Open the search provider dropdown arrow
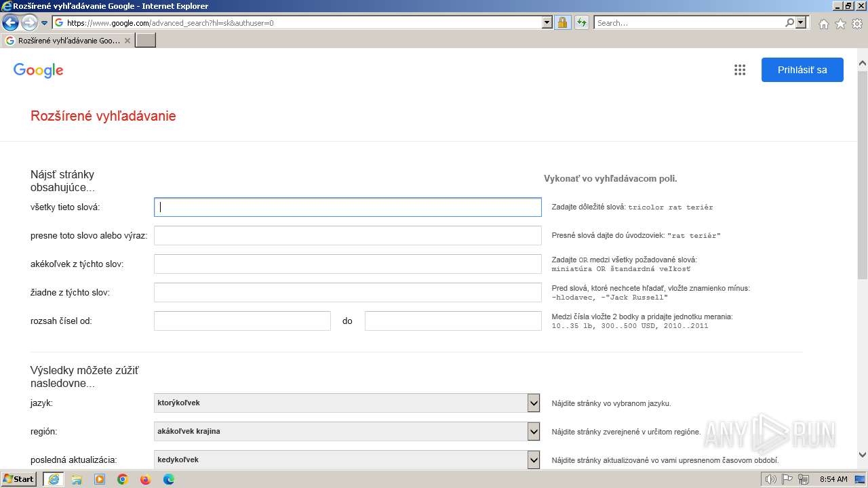 [x=802, y=22]
